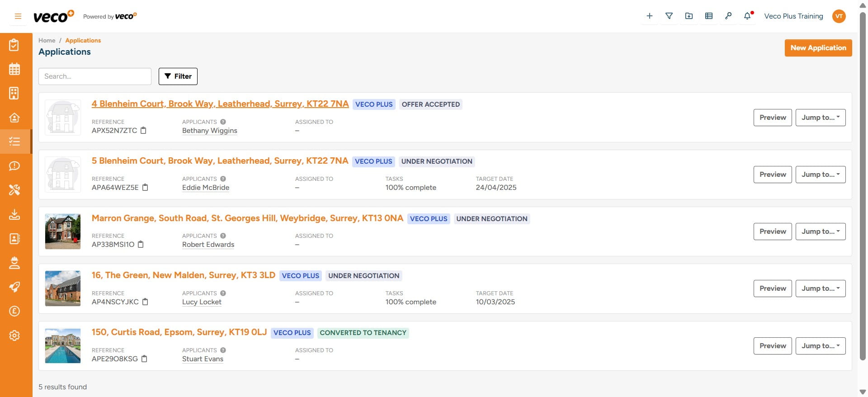Open the calendar sidebar icon
The image size is (868, 397).
click(x=14, y=69)
